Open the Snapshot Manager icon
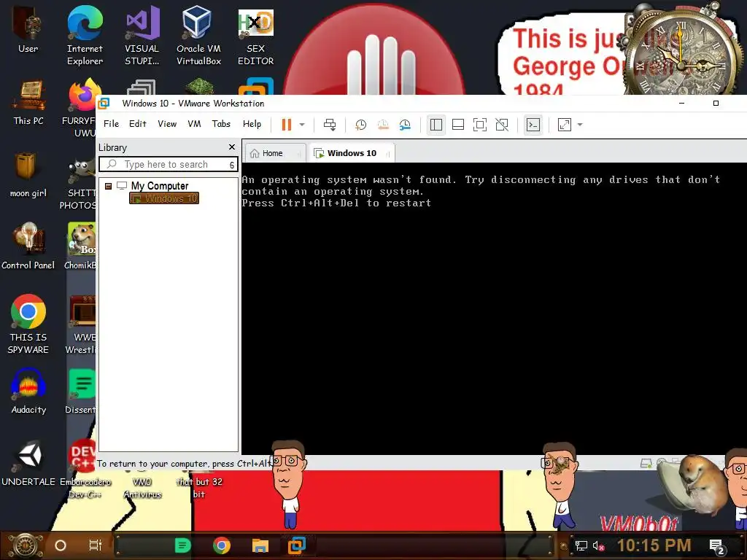This screenshot has height=560, width=747. pos(405,125)
